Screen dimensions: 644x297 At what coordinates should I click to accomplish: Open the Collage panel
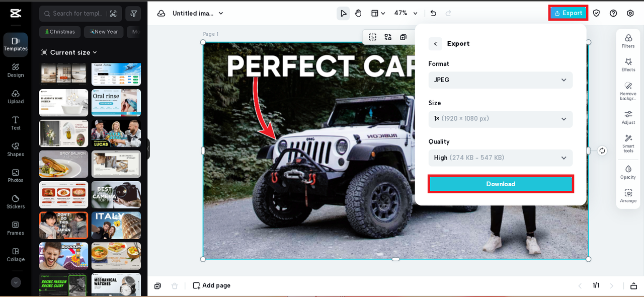pos(16,255)
